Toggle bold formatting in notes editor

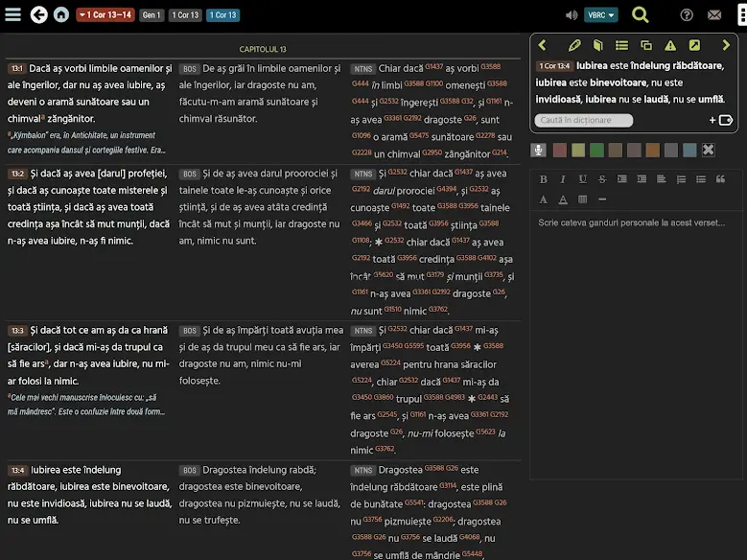pos(544,179)
